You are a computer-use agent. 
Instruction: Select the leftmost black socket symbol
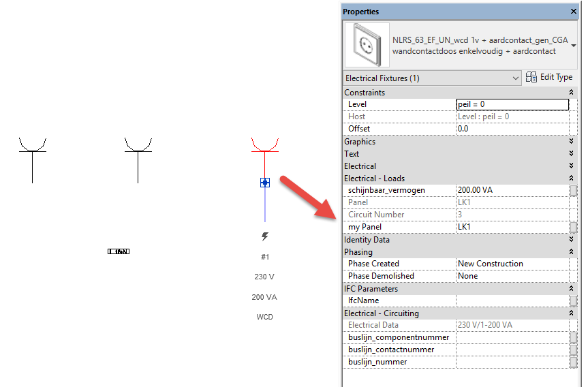(x=33, y=160)
